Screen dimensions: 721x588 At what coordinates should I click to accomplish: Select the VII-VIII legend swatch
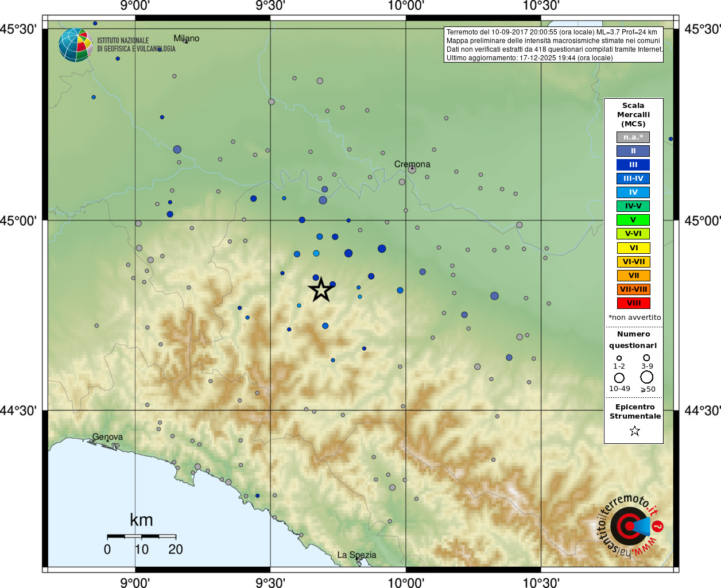633,289
